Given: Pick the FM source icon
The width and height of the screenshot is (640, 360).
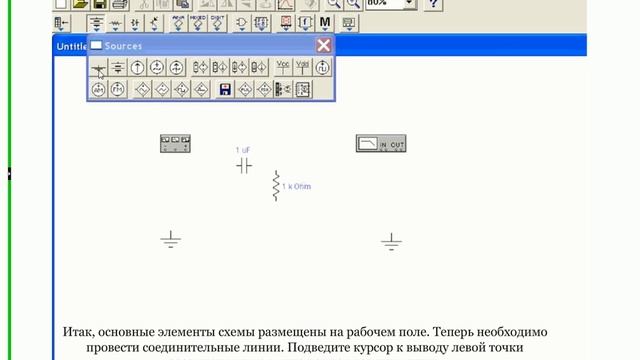Looking at the screenshot, I should tap(118, 89).
